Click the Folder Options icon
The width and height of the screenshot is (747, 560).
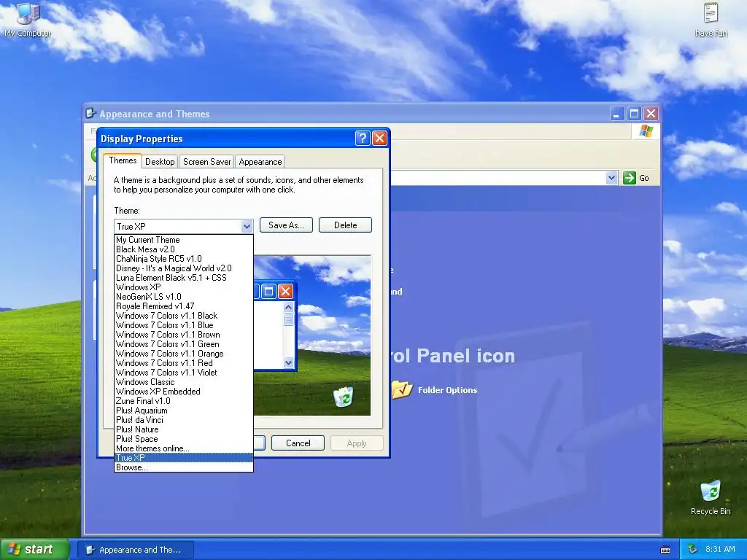[402, 389]
